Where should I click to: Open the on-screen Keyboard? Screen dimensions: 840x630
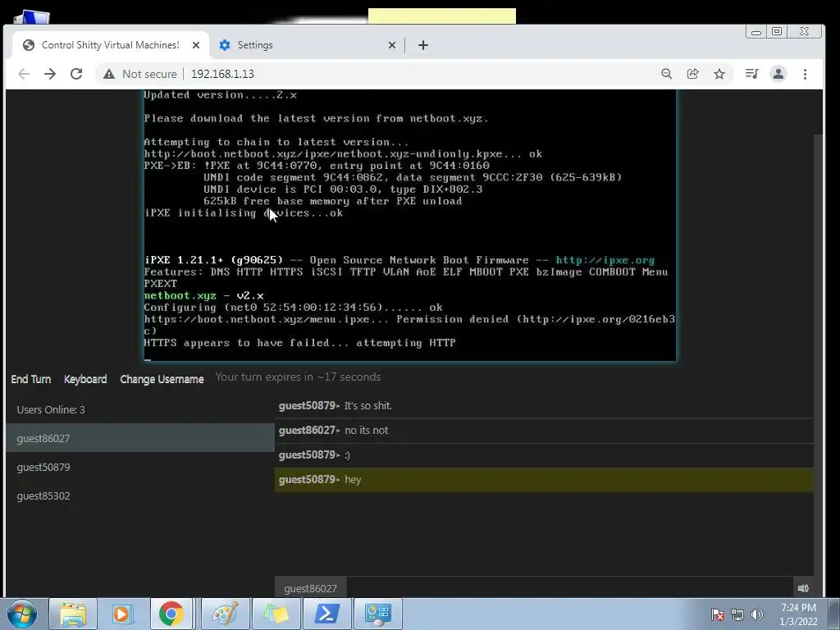(x=85, y=379)
